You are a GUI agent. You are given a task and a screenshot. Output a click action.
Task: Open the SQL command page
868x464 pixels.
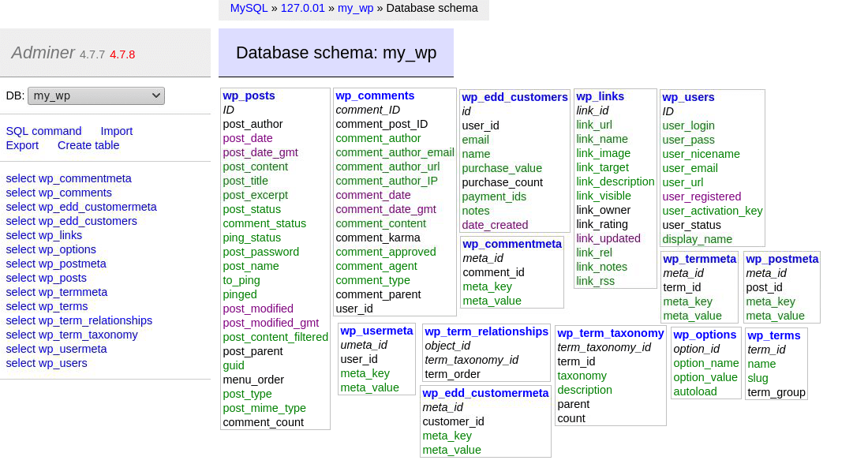(43, 130)
